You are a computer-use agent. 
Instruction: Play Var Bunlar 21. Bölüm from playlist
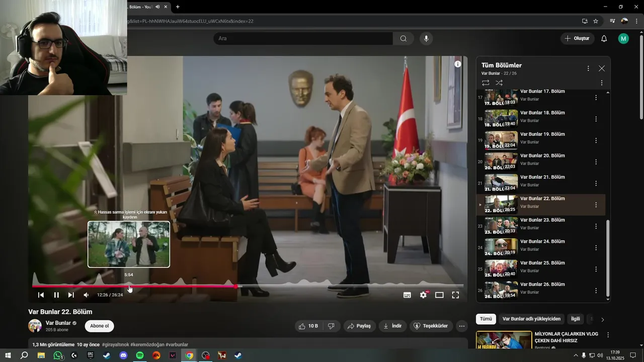[540, 184]
